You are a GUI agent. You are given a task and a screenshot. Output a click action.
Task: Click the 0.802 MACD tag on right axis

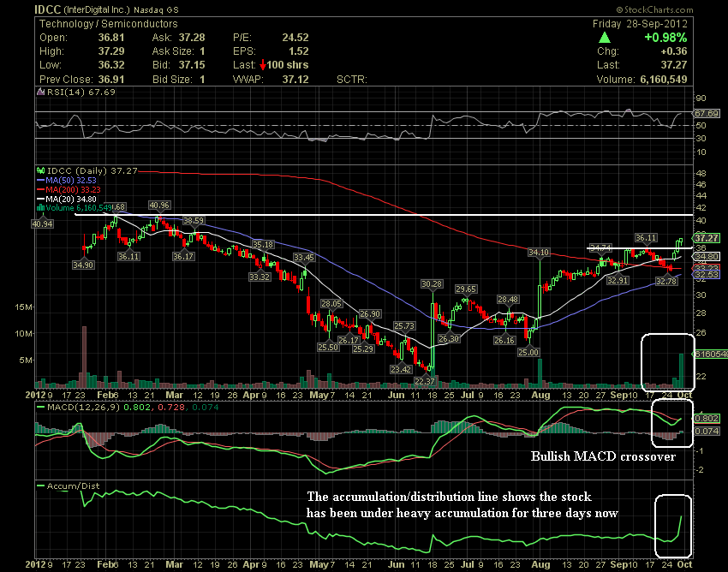coord(707,419)
